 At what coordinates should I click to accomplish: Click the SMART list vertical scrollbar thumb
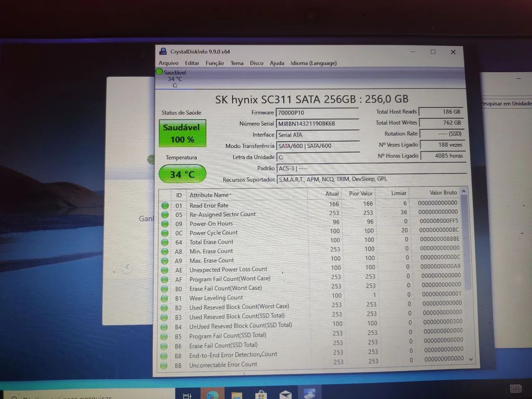pos(466,242)
